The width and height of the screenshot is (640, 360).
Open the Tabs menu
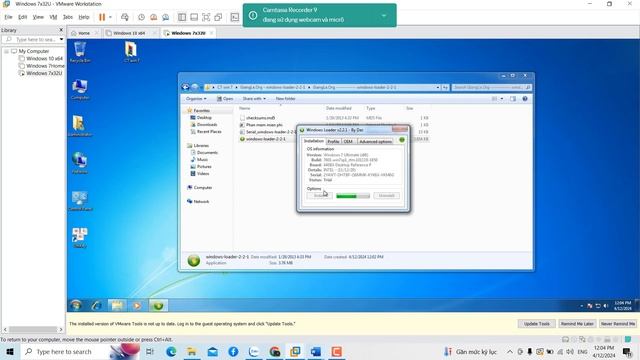pyautogui.click(x=68, y=17)
